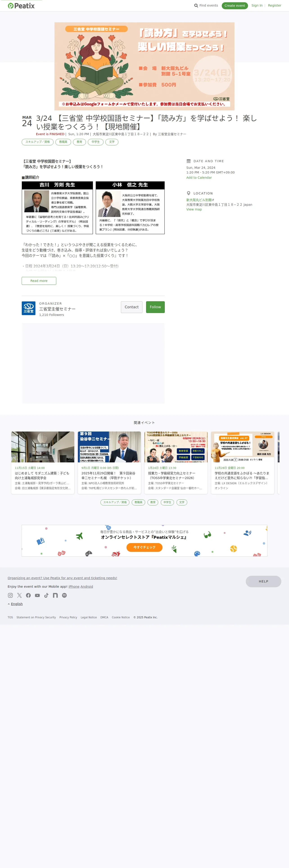
Task: Open the TOSS中学東北セミナー related event card
Action: (x=176, y=463)
